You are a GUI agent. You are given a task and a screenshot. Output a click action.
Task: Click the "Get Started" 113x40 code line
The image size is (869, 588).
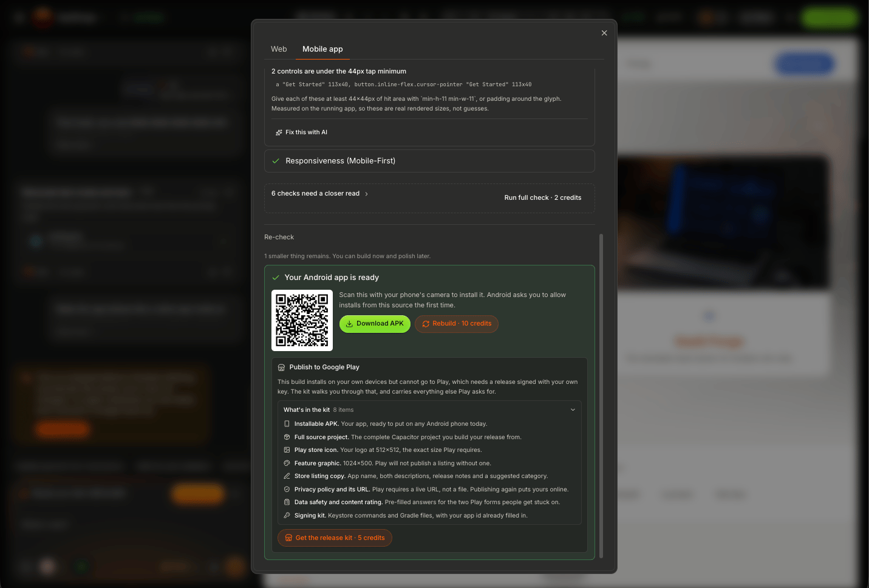click(x=404, y=84)
